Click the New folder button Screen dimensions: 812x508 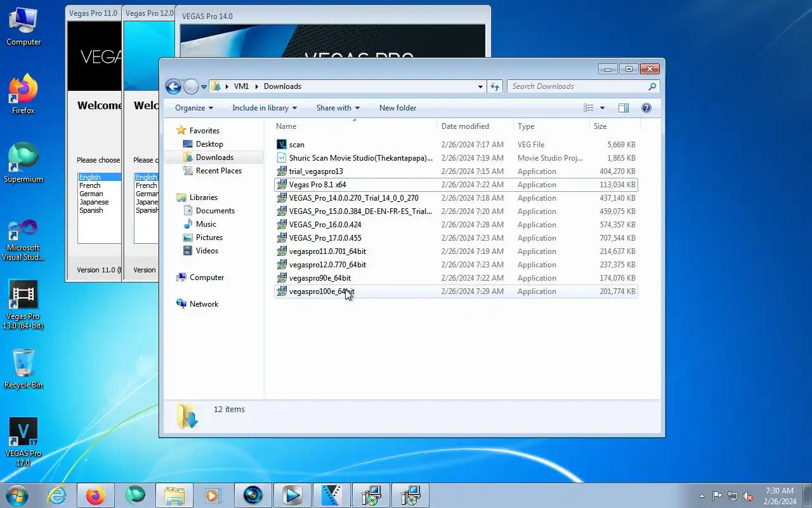[398, 108]
